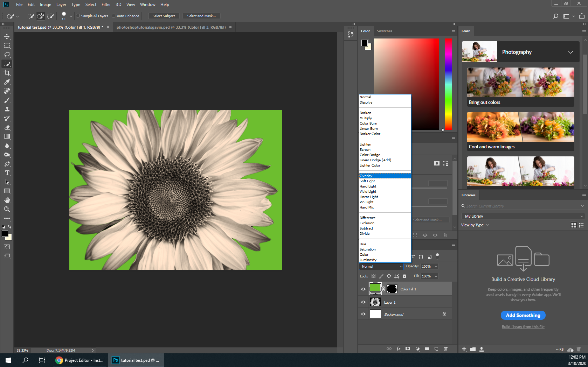Open the brush picker dropdown arrow

coord(71,16)
